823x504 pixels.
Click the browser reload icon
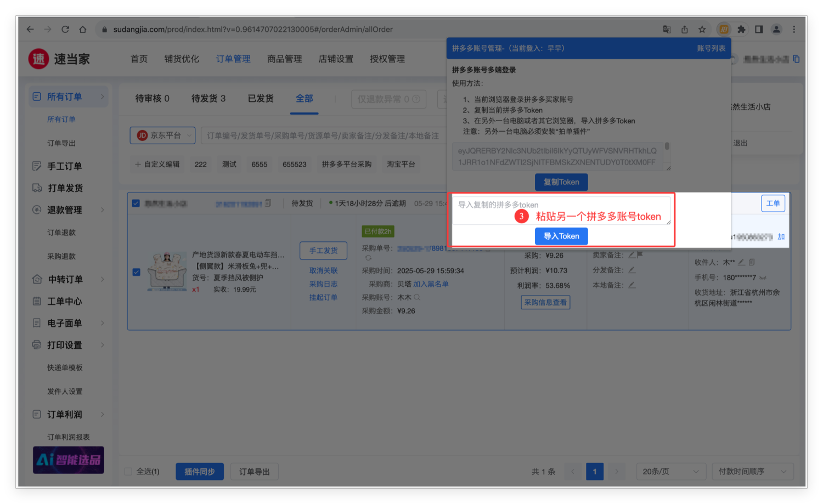coord(65,30)
